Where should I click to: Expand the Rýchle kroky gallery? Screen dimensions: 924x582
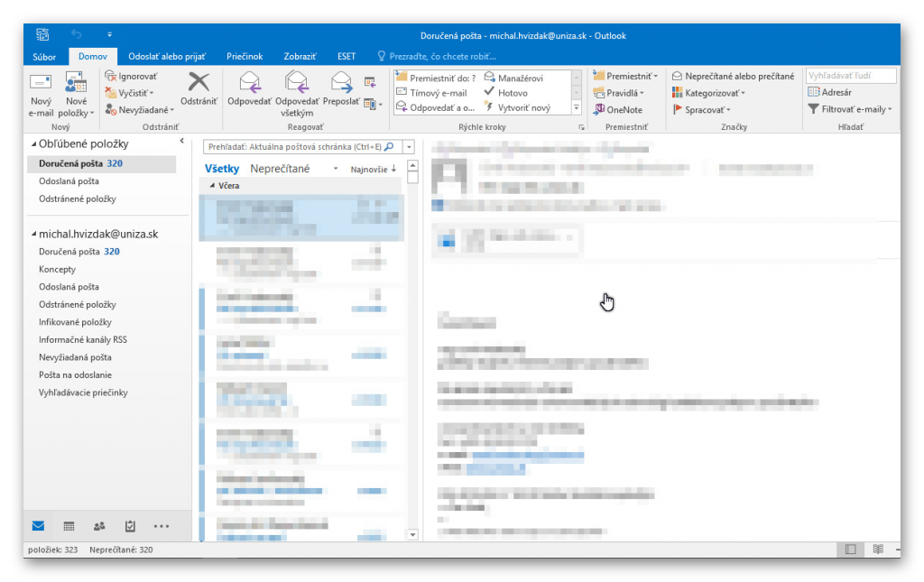tap(577, 107)
